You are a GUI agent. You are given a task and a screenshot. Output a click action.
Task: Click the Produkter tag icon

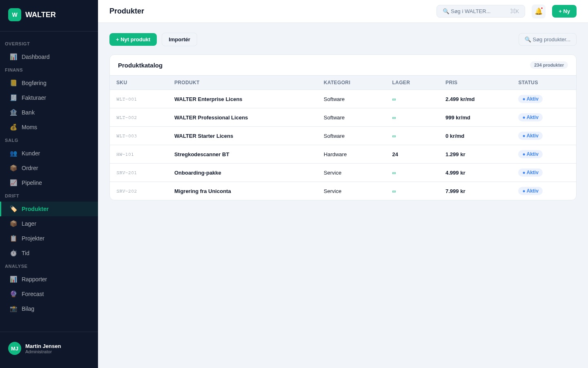point(13,209)
